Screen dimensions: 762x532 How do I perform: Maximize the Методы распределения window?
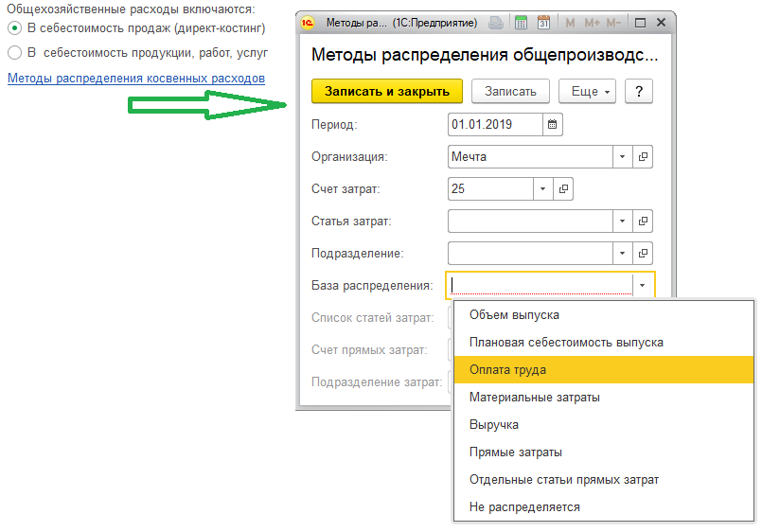pos(641,23)
